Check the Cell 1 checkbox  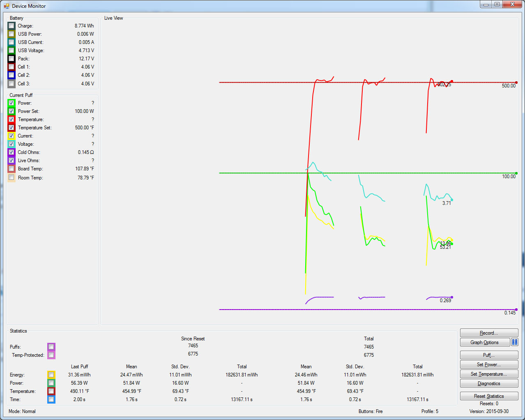(x=12, y=67)
